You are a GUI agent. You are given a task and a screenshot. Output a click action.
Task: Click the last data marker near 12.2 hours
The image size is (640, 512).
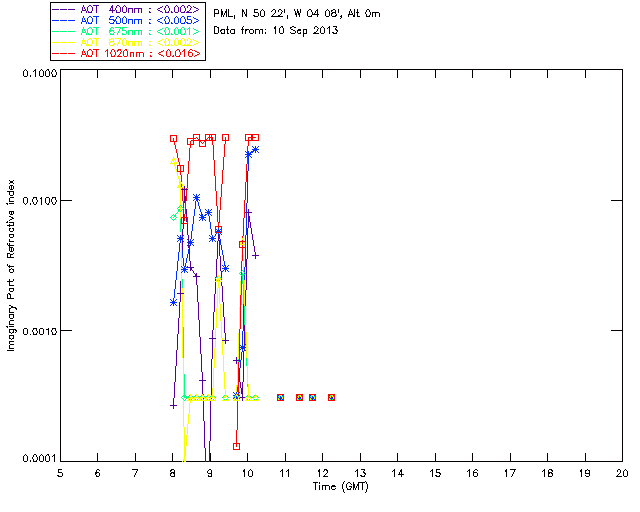(331, 397)
